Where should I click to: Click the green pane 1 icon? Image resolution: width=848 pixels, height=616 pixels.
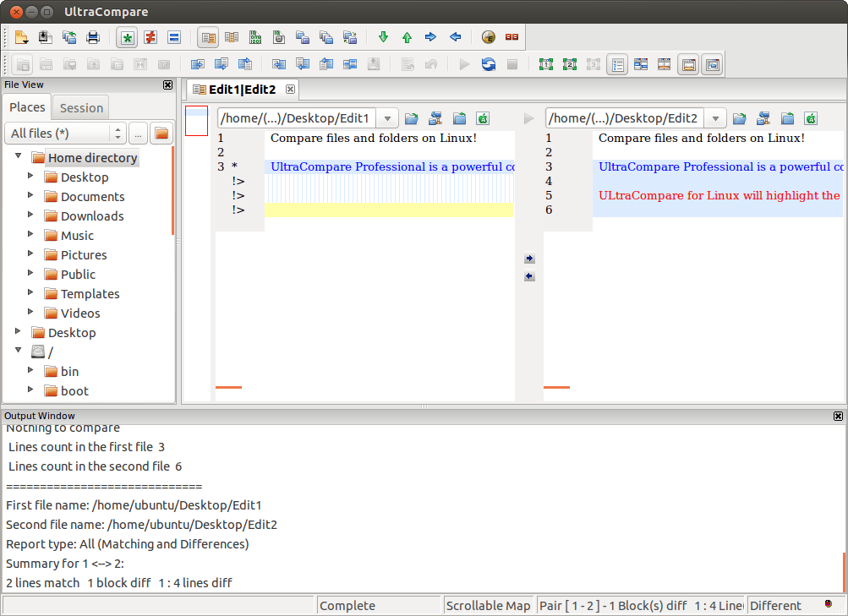click(546, 64)
